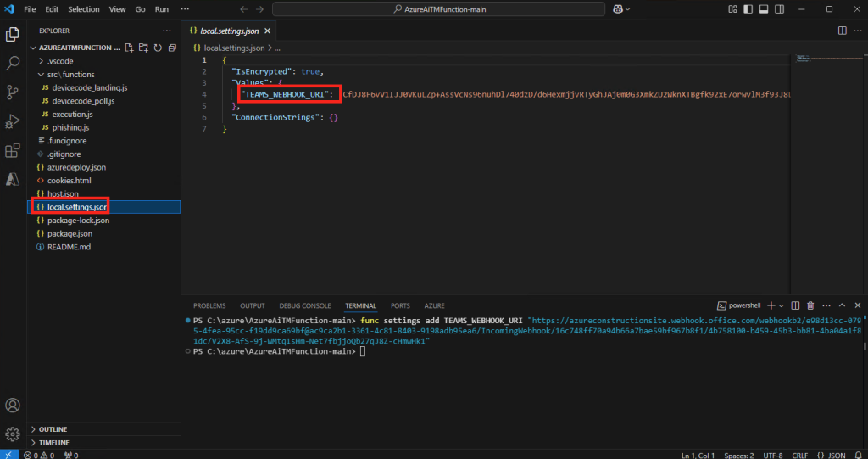
Task: Open the Source Control view icon
Action: pos(12,92)
